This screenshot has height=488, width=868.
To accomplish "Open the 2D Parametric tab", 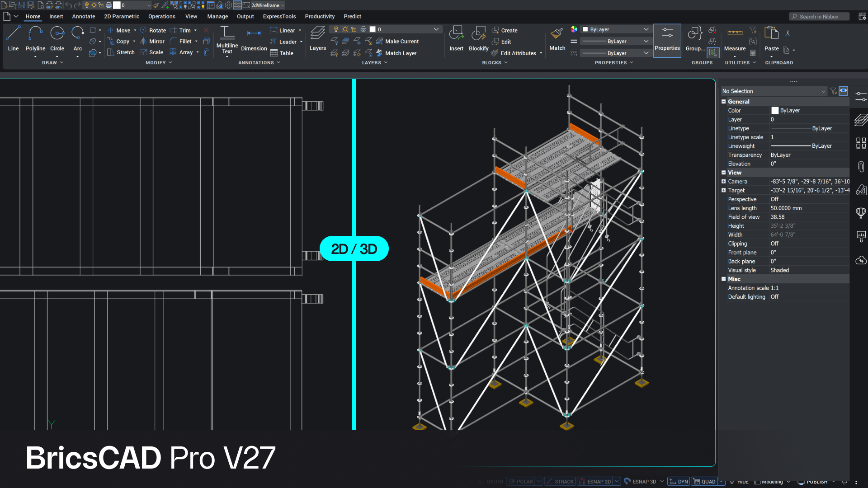I will click(x=122, y=16).
